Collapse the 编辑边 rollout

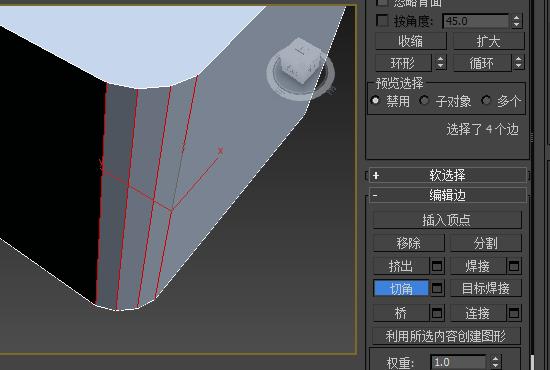tap(448, 195)
